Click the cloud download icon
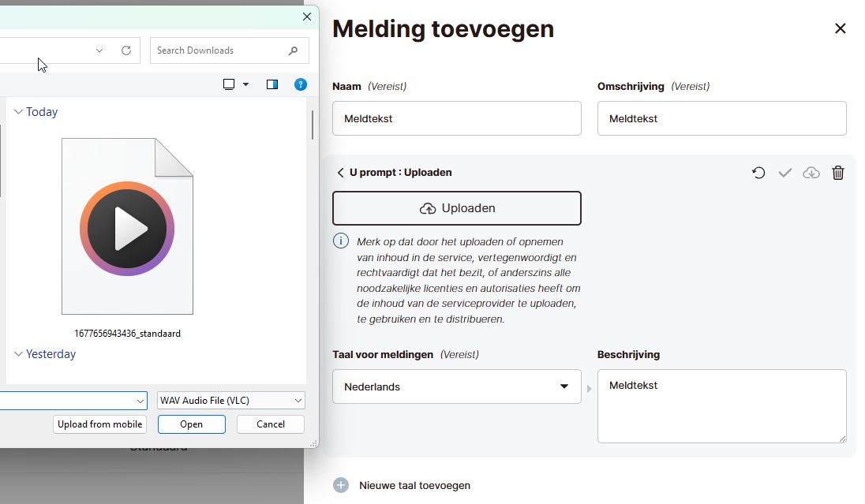 click(x=811, y=173)
